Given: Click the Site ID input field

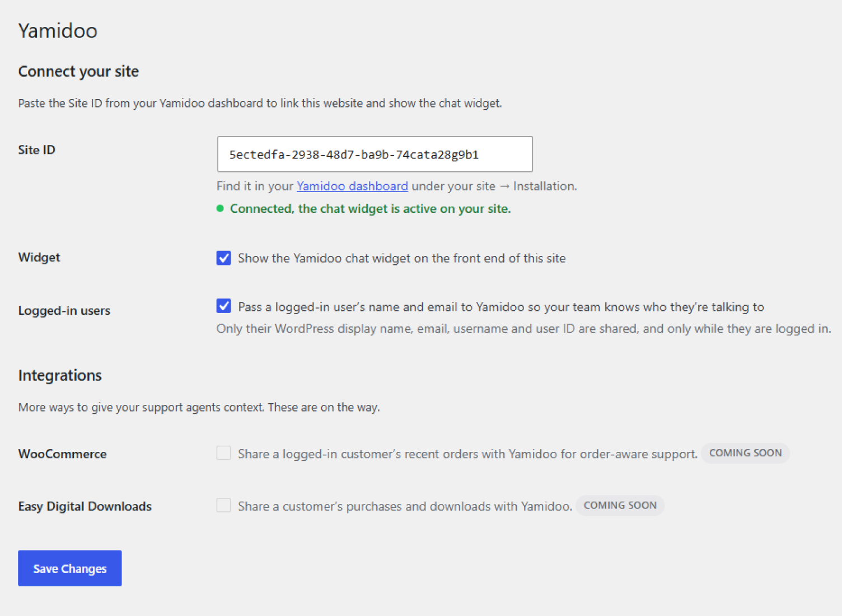Looking at the screenshot, I should tap(375, 154).
